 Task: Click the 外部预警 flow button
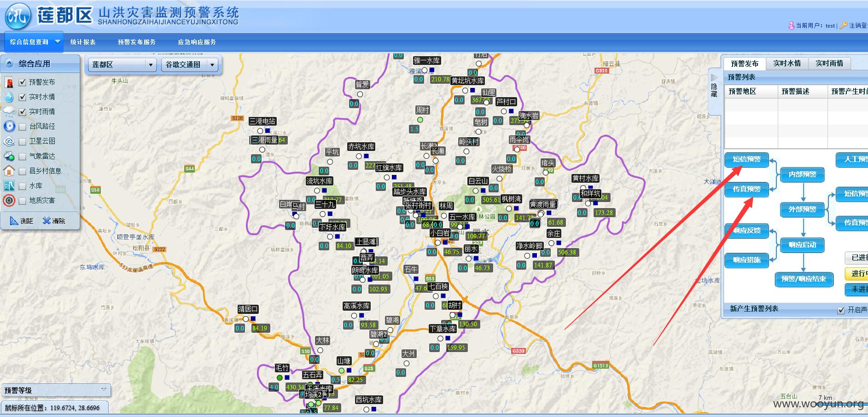tap(802, 209)
